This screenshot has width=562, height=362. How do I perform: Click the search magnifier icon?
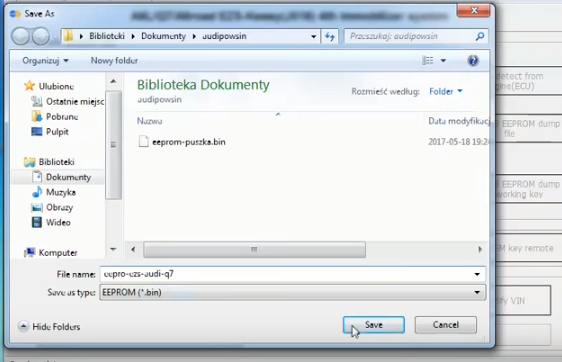click(480, 36)
